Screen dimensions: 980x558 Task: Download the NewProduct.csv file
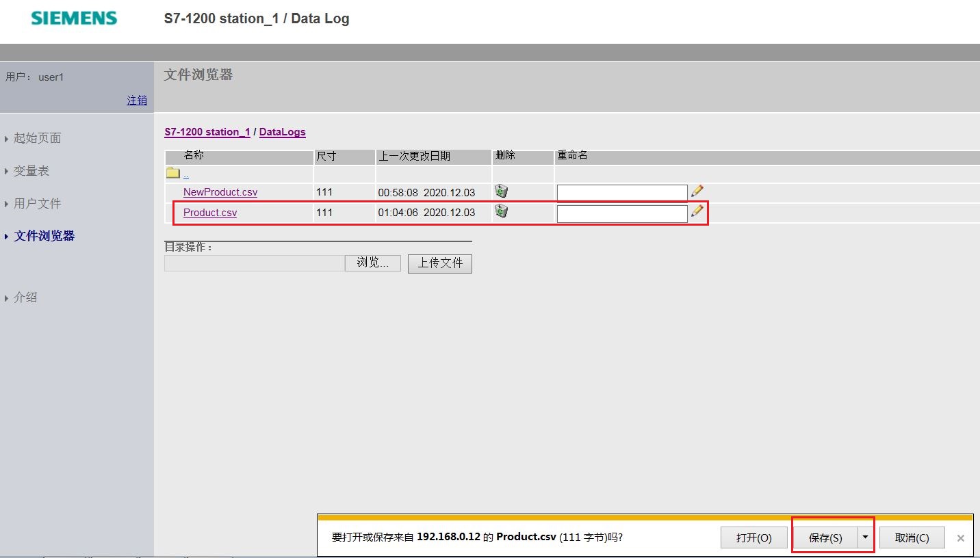point(220,192)
